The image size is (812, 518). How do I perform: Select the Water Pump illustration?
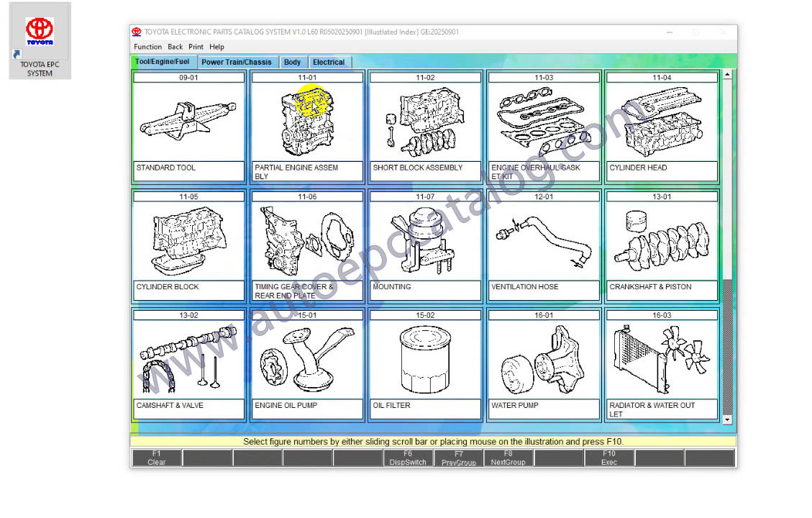tap(544, 359)
